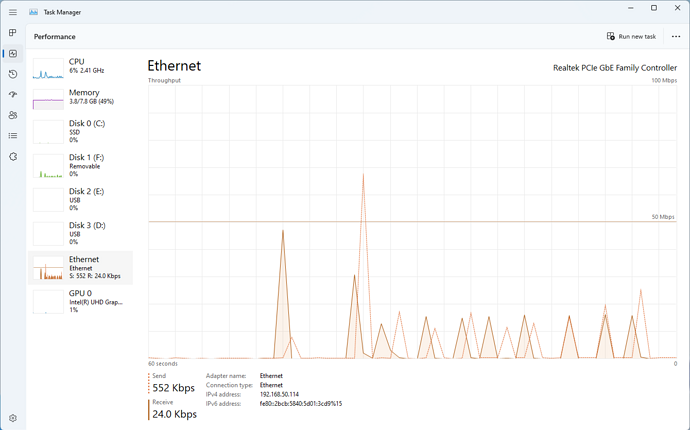The image size is (690, 430).
Task: View Disk 3 (D:) USB performance
Action: pos(82,233)
